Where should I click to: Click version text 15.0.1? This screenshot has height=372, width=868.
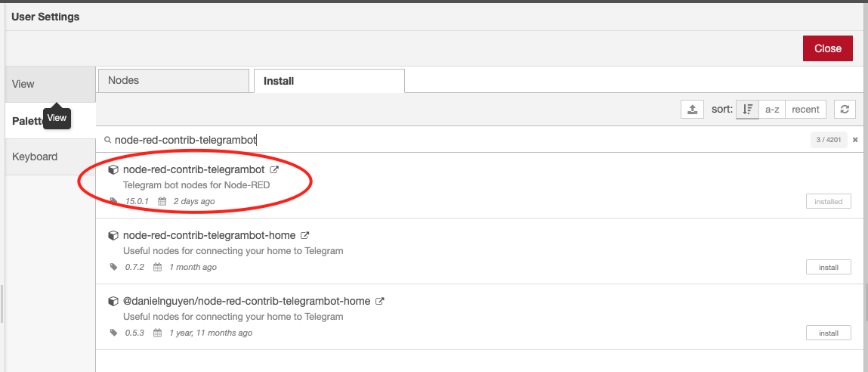(137, 201)
